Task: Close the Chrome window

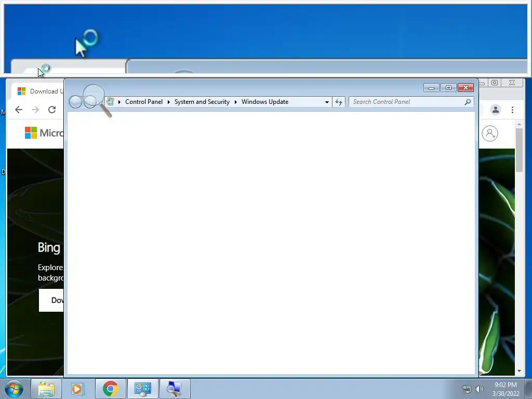Action: click(512, 83)
